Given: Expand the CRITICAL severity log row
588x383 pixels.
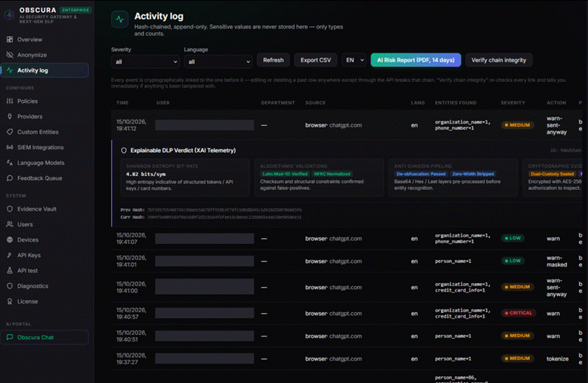Looking at the screenshot, I should click(x=347, y=313).
